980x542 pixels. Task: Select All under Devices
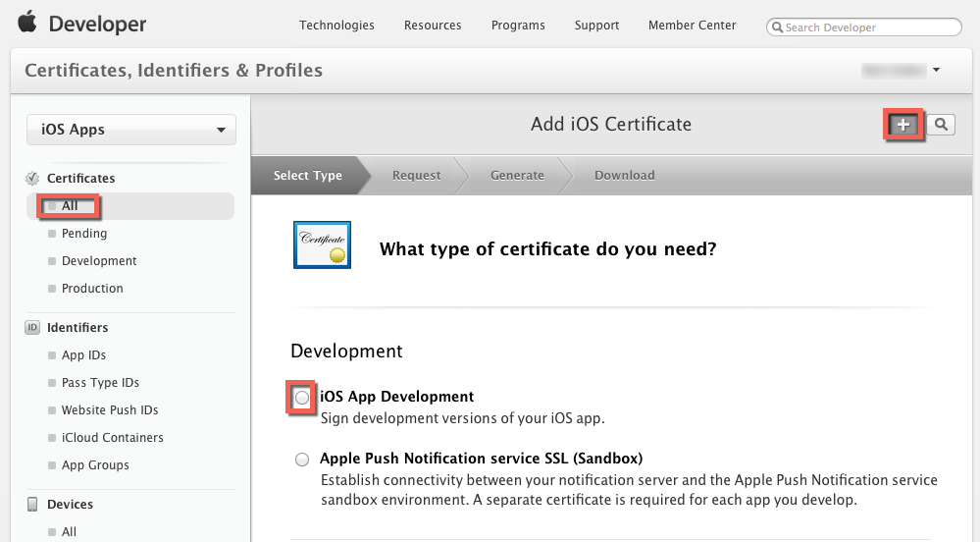tap(69, 532)
